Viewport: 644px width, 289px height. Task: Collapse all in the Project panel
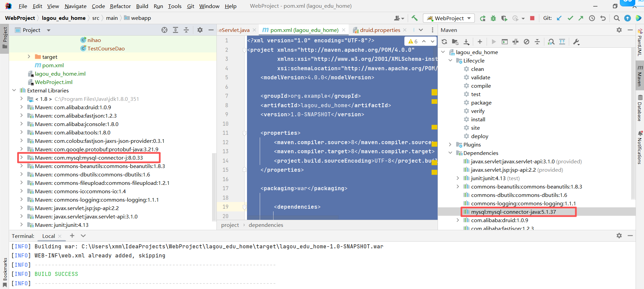186,30
